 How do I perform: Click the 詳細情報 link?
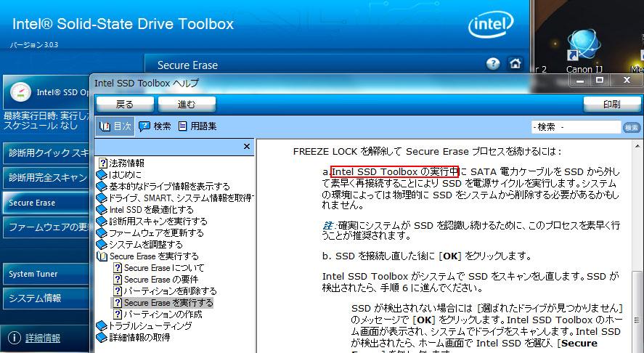[x=43, y=338]
